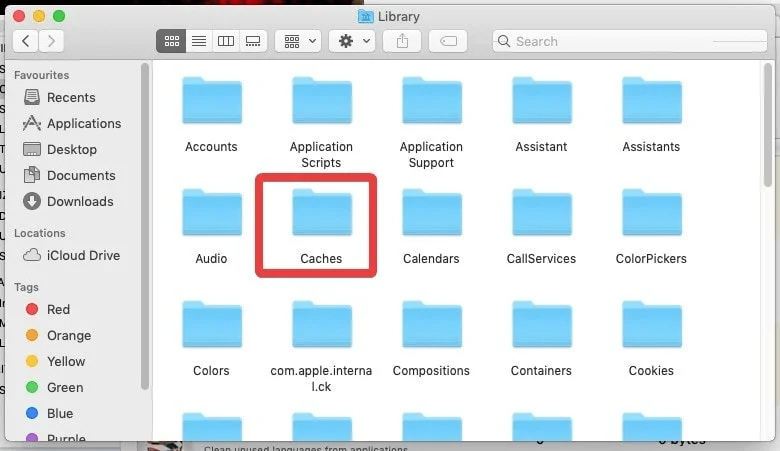Click the Share toolbar button
The image size is (780, 451).
[402, 41]
